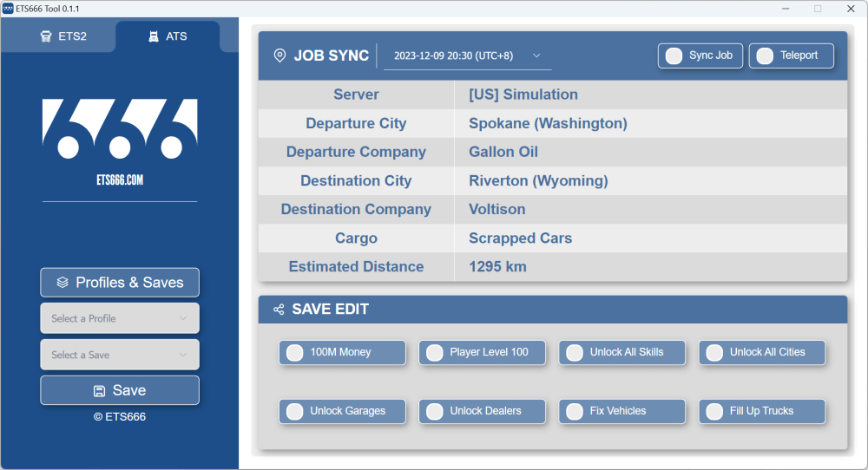Open the Select a Save dropdown
The height and width of the screenshot is (470, 868).
point(120,355)
